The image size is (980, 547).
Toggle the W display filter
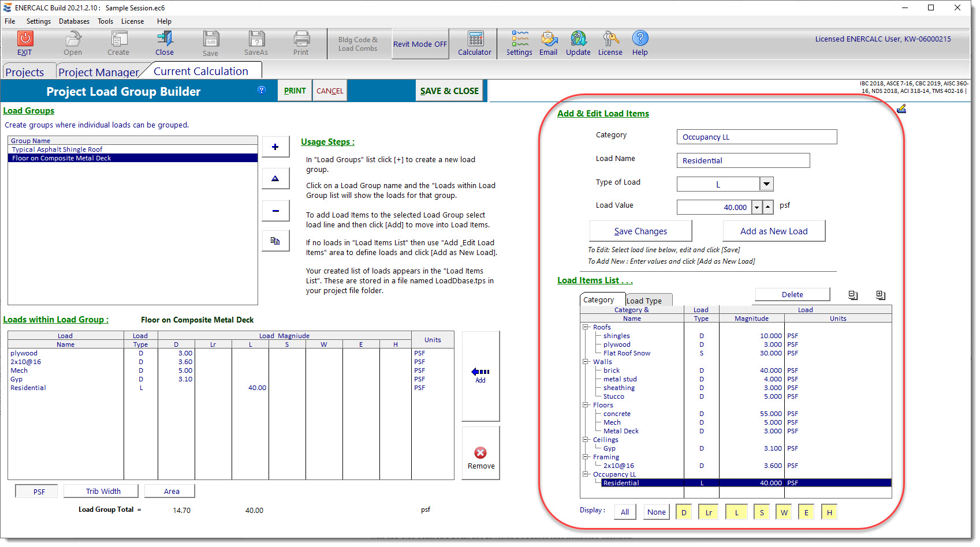tap(784, 512)
